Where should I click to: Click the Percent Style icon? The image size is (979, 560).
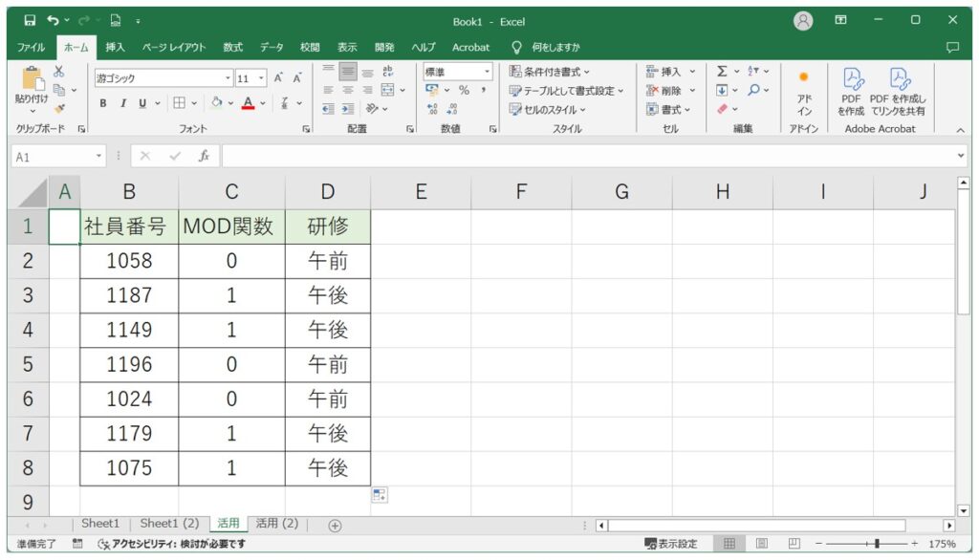464,91
